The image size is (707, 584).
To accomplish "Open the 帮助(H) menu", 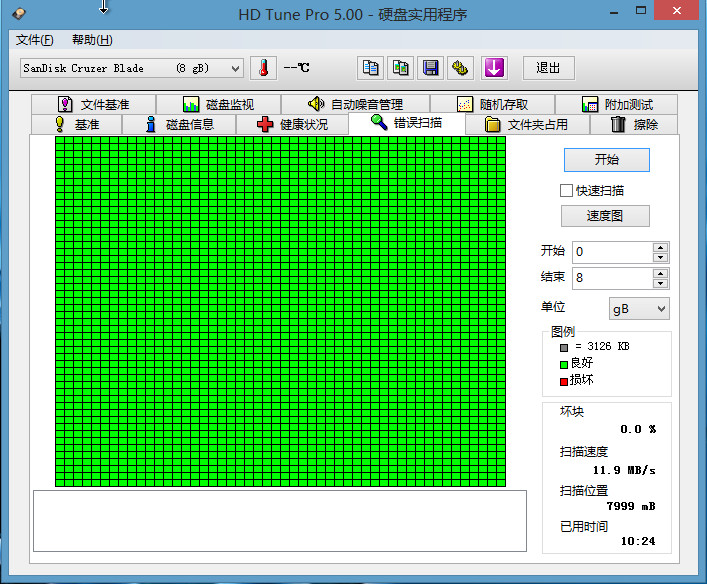I will (x=92, y=40).
